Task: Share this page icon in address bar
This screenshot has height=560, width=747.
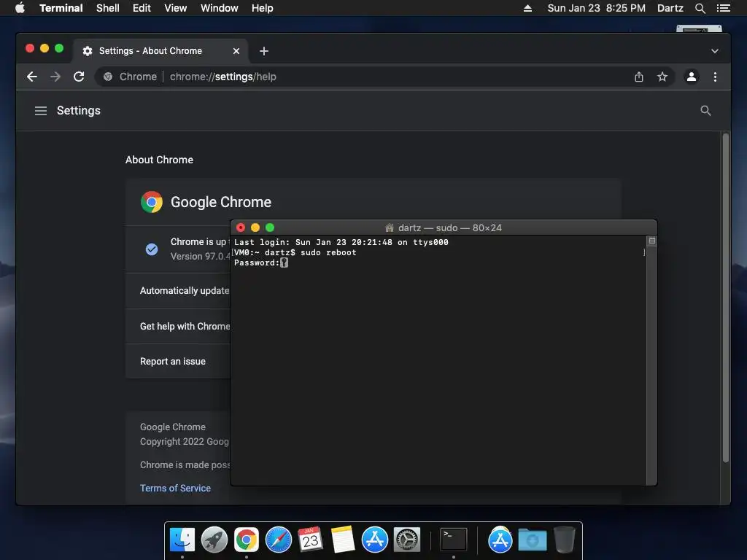Action: pos(639,77)
